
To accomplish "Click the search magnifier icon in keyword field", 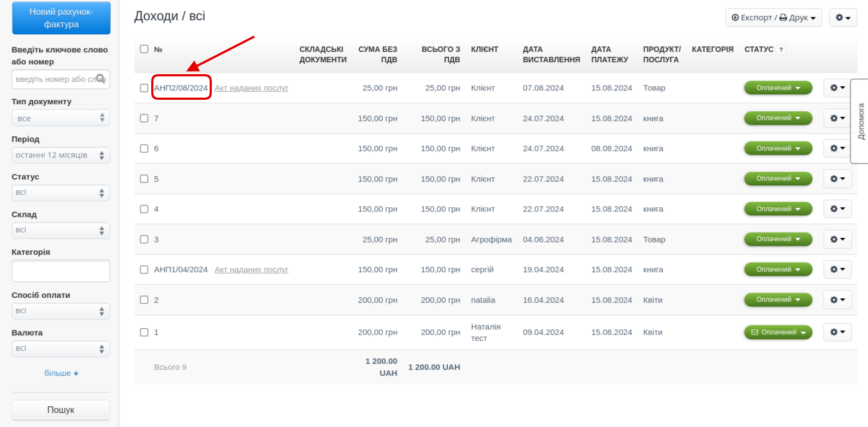I will [100, 79].
